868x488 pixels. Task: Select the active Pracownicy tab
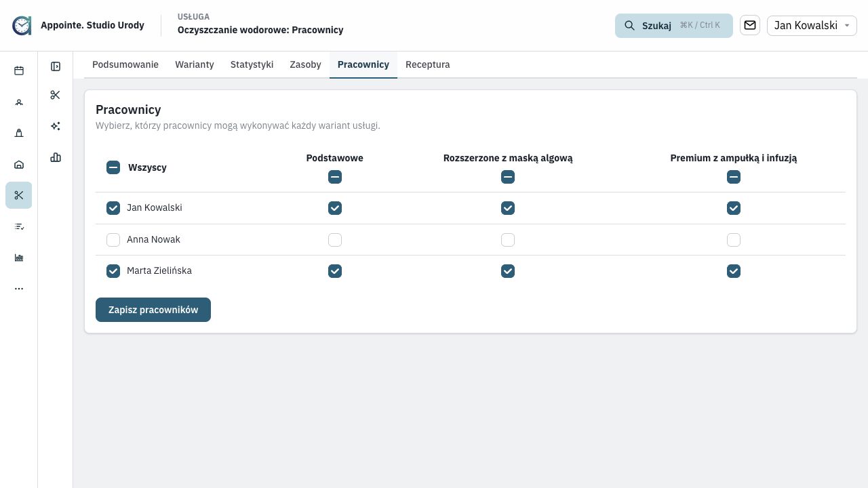(x=363, y=64)
